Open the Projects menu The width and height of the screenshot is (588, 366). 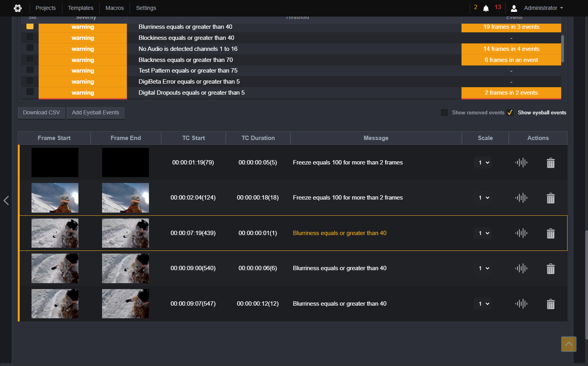(46, 8)
